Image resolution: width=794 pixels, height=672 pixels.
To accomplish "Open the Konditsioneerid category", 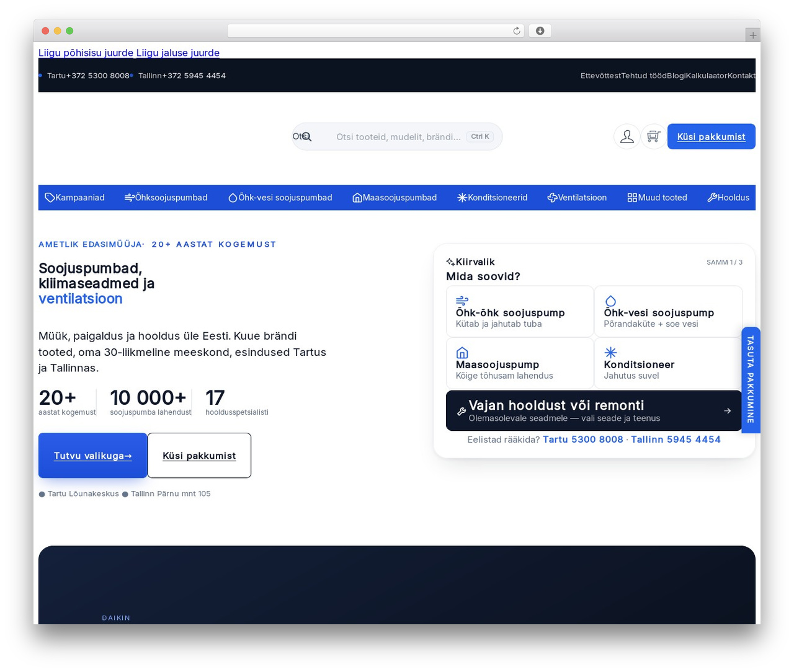I will [492, 198].
